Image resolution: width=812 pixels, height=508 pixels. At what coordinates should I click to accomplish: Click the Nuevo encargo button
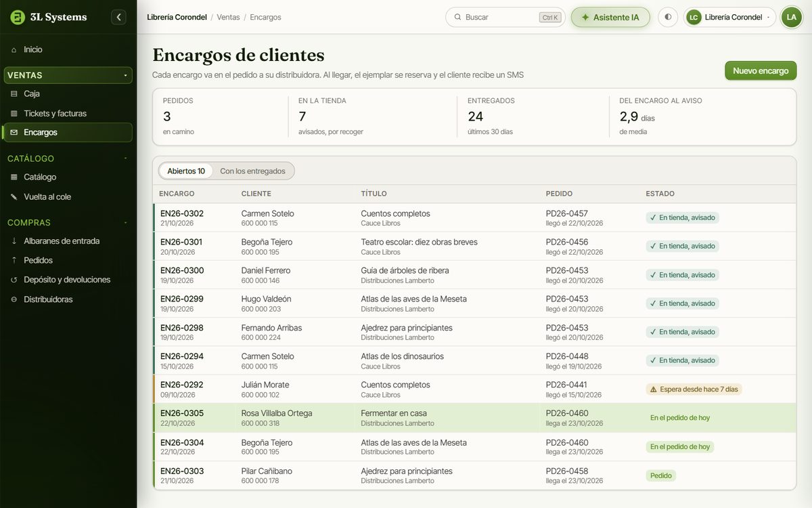click(761, 70)
